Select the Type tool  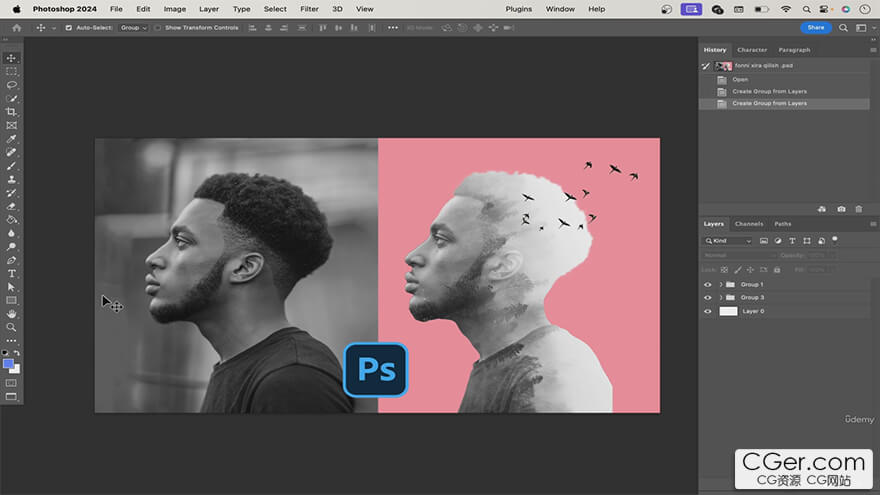pos(12,273)
